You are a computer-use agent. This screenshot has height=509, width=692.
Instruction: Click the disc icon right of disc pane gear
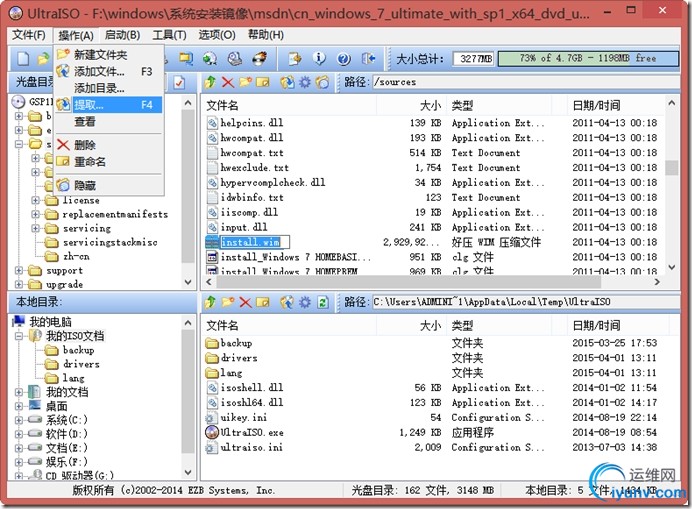coord(323,82)
